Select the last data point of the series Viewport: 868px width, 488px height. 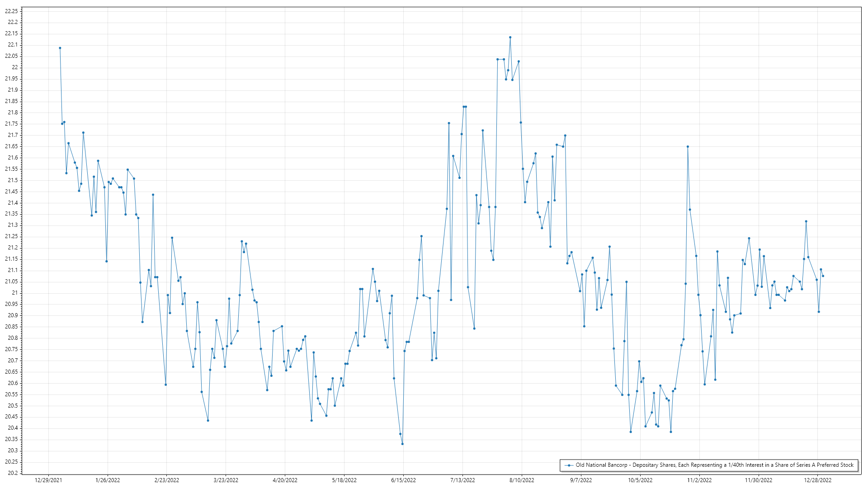(x=823, y=276)
